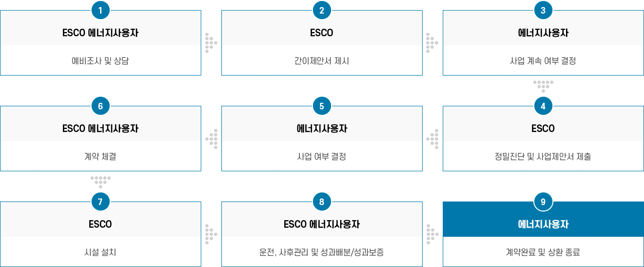Click the down arrow below step 3

point(543,86)
